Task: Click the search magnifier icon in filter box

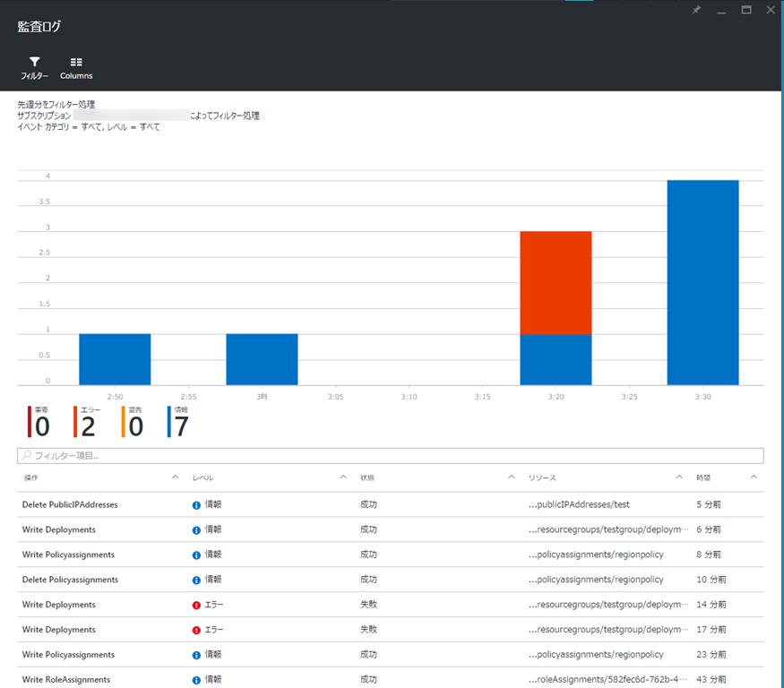Action: [x=27, y=456]
